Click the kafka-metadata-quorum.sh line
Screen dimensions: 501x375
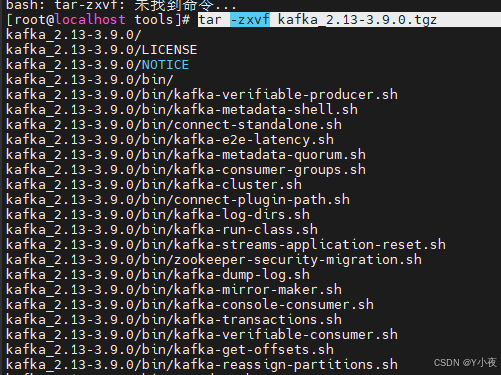186,155
